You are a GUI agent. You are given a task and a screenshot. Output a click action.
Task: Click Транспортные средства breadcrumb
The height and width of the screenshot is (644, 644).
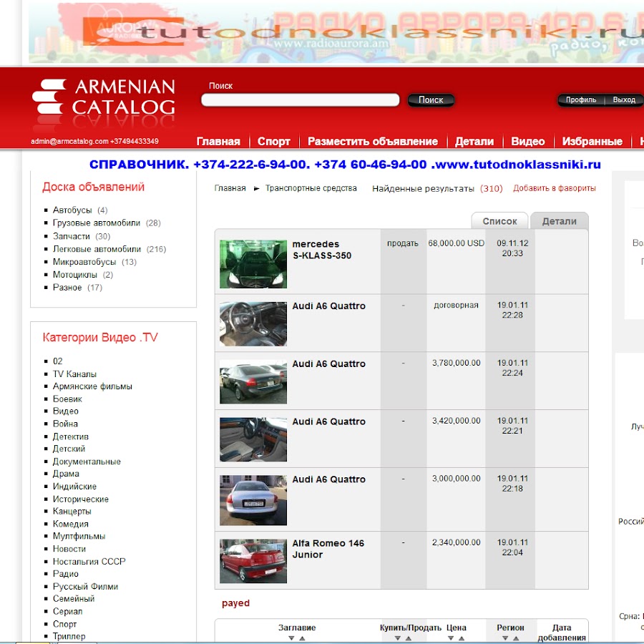[x=311, y=188]
